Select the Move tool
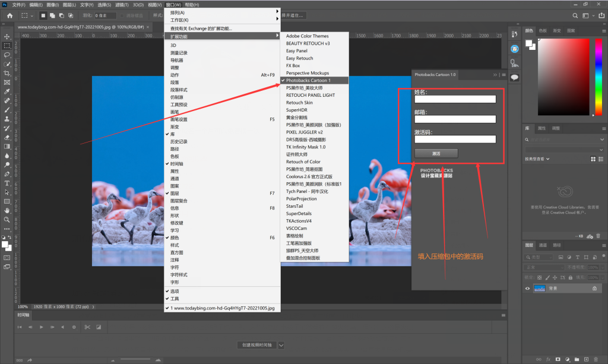Screen dimensions: 608x364 pos(7,36)
